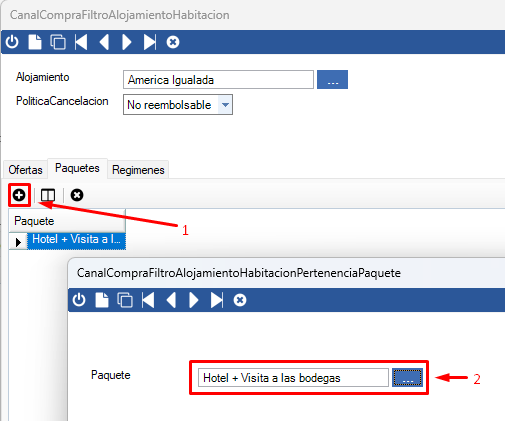Jump to last record in top toolbar
This screenshot has height=421, width=505.
click(x=150, y=42)
